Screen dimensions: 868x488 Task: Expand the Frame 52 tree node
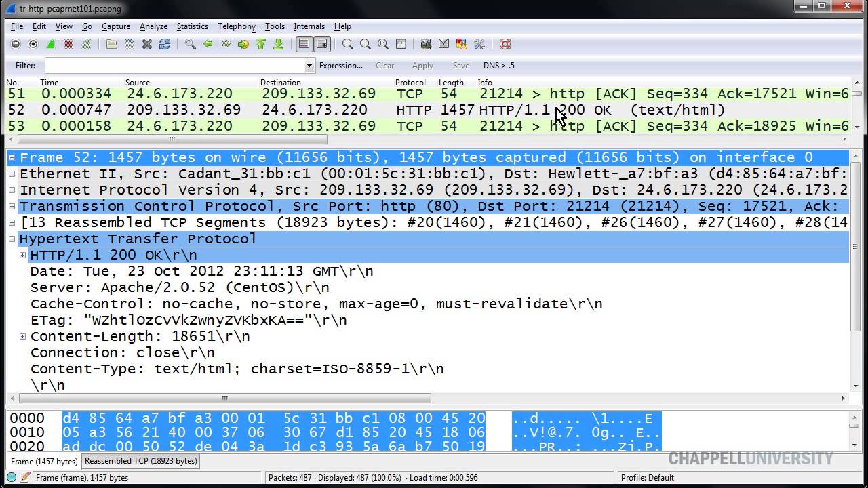[x=12, y=157]
